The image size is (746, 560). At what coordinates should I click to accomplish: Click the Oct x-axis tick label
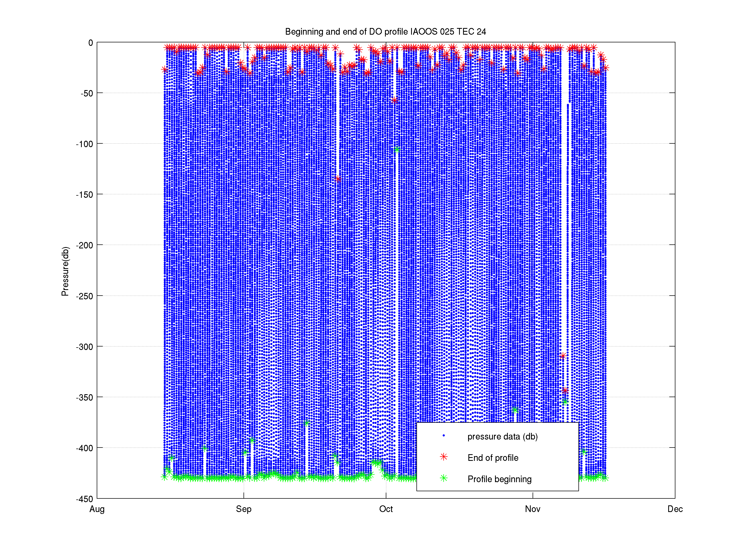click(x=386, y=509)
